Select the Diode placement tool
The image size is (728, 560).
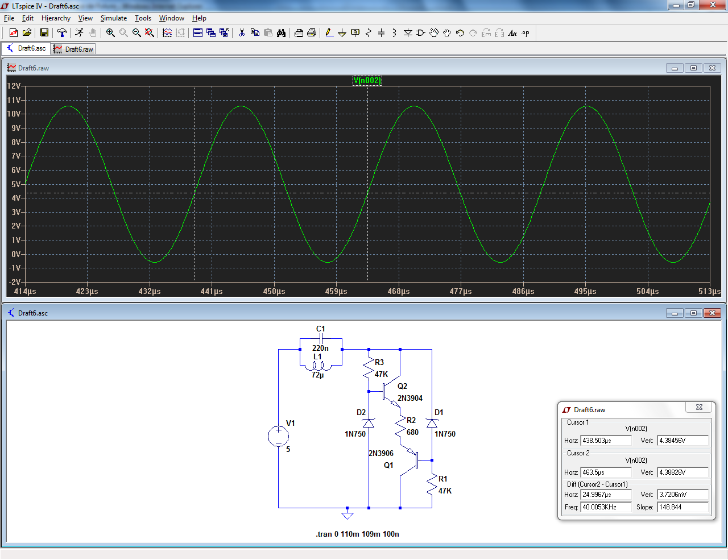[408, 33]
